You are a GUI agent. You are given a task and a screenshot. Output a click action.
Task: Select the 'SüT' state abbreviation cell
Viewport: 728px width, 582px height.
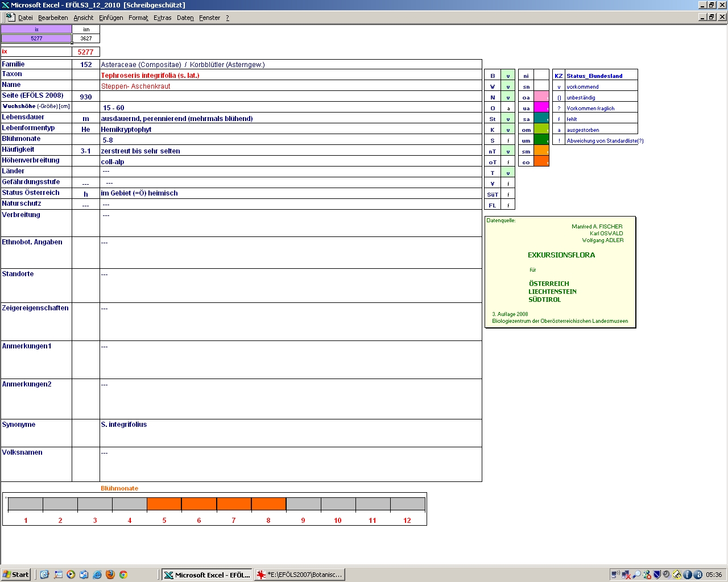point(493,194)
